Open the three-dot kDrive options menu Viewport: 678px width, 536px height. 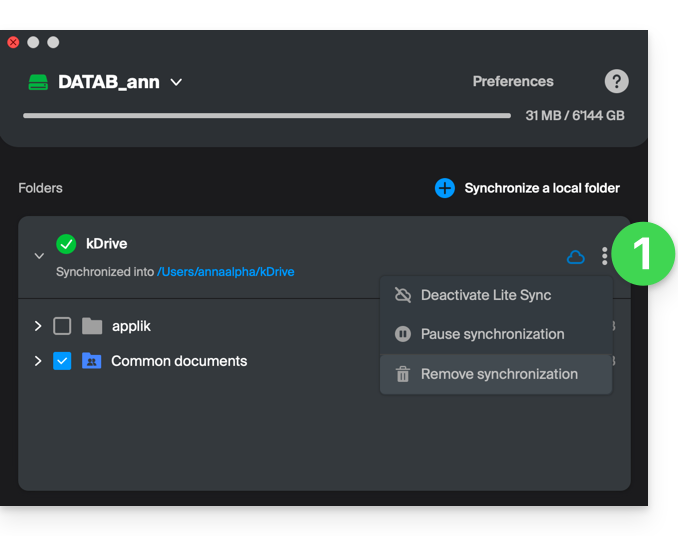pos(604,257)
